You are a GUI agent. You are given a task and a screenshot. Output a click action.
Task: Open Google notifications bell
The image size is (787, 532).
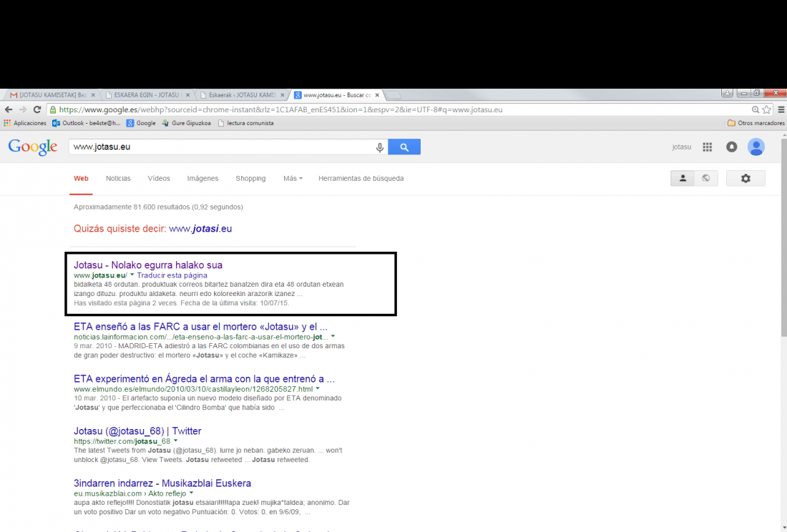[x=732, y=147]
